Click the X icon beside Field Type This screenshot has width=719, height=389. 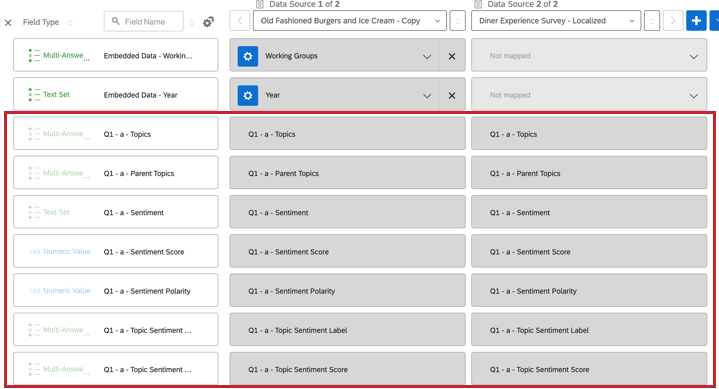(x=8, y=22)
